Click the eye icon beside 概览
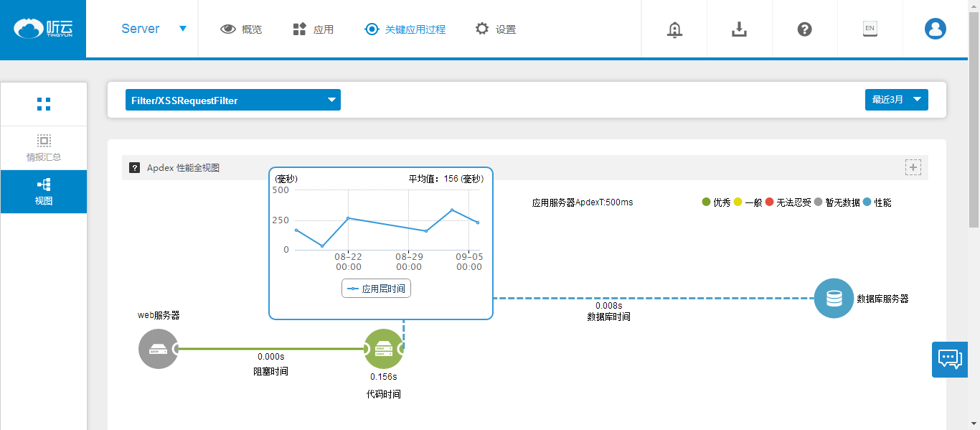This screenshot has height=430, width=980. (x=228, y=29)
